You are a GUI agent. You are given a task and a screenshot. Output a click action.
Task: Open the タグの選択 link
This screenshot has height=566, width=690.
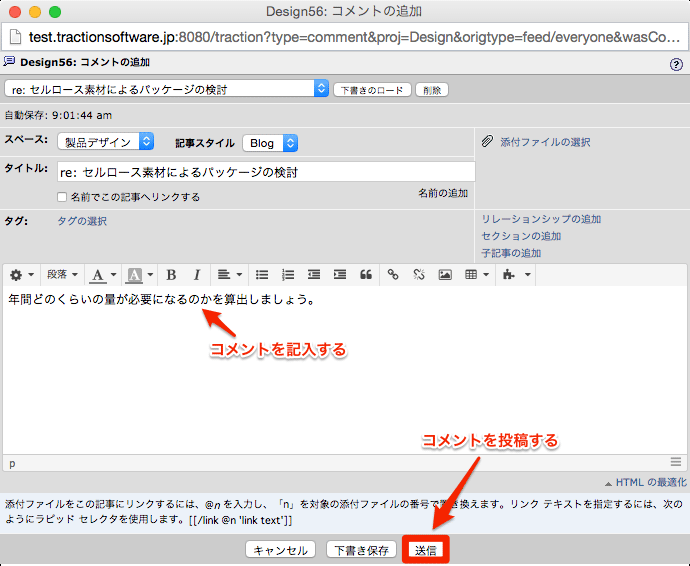(82, 221)
